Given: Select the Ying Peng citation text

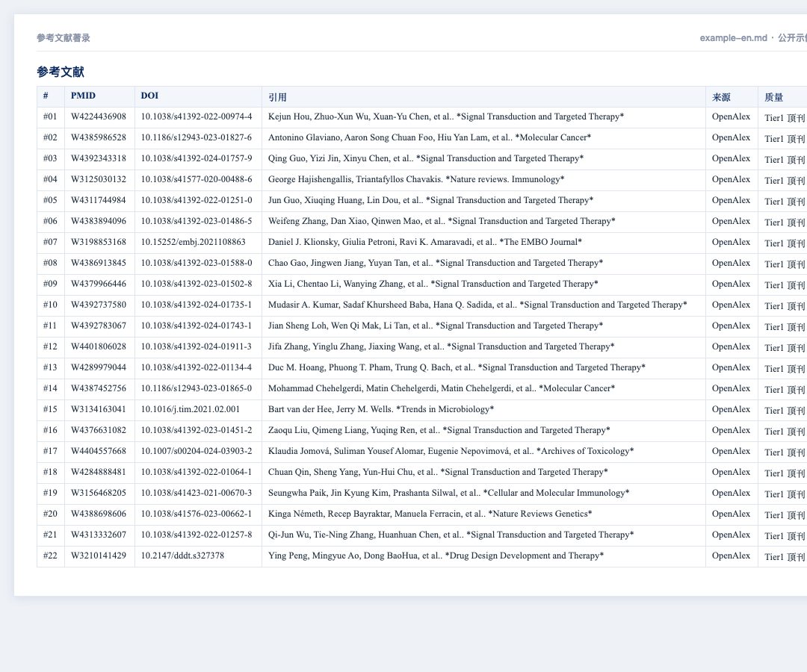Looking at the screenshot, I should click(436, 556).
